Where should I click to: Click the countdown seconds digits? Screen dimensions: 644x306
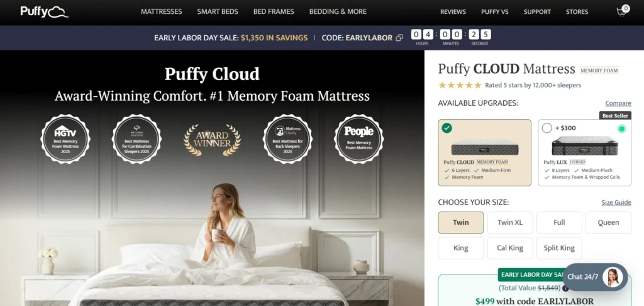[480, 35]
